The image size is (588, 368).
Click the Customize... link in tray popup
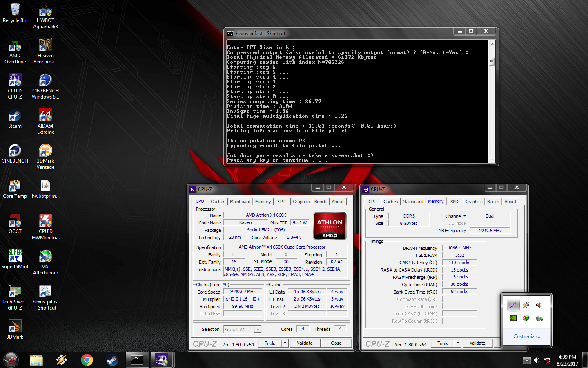[527, 337]
